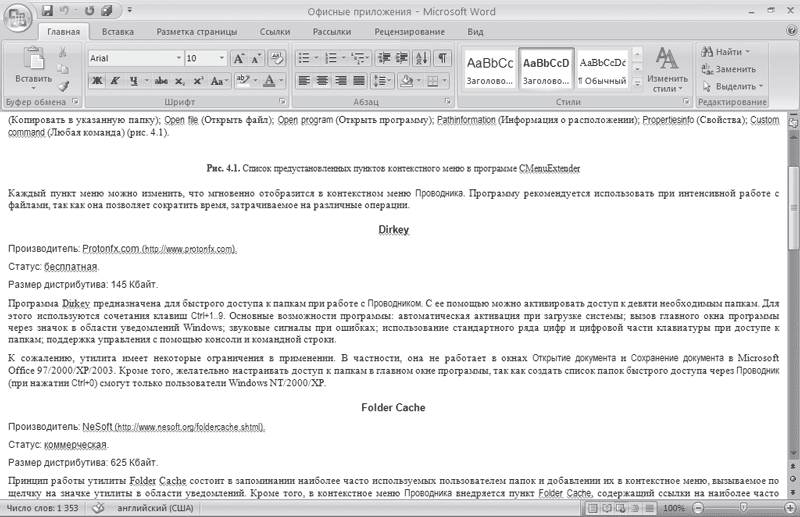Cut selection with scissors icon
Screen dimensions: 800x517
pos(62,52)
